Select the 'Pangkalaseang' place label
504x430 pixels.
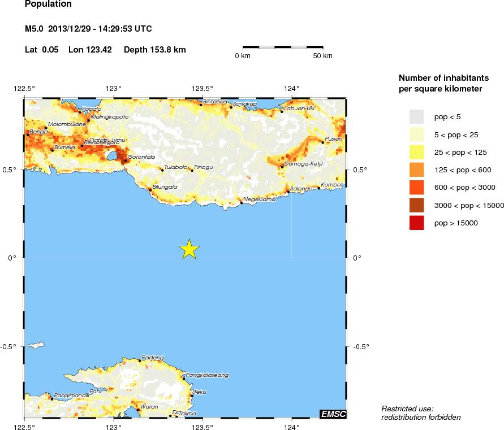pos(208,375)
